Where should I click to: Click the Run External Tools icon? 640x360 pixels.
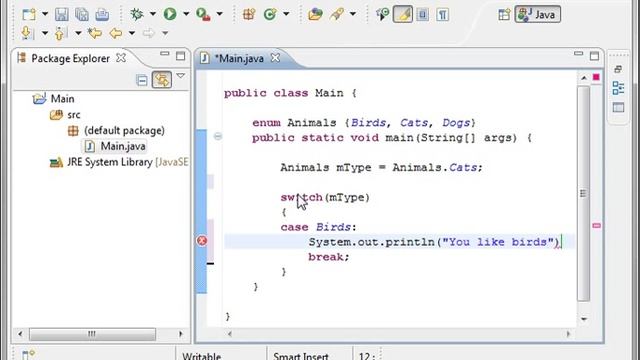(x=203, y=15)
